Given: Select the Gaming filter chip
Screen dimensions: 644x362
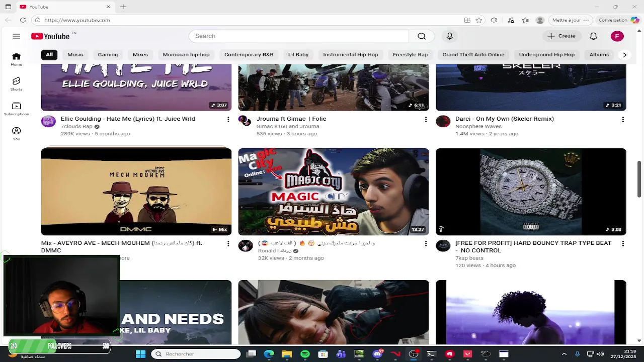Looking at the screenshot, I should tap(108, 55).
